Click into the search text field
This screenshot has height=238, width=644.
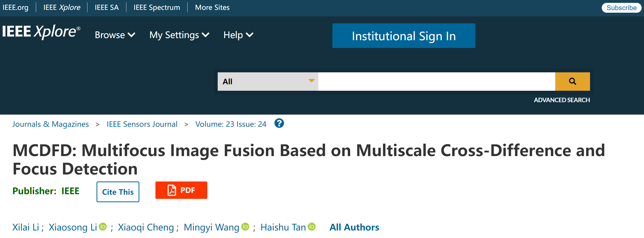tap(436, 81)
